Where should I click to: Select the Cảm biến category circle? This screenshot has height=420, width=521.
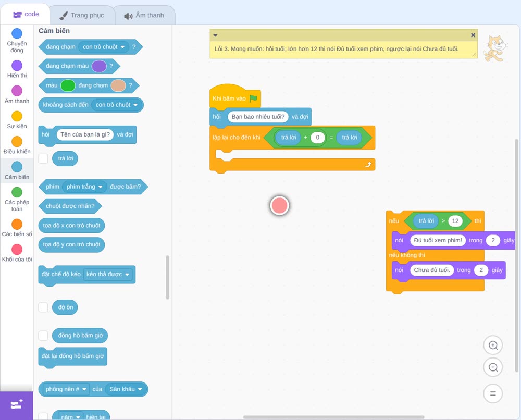click(17, 167)
